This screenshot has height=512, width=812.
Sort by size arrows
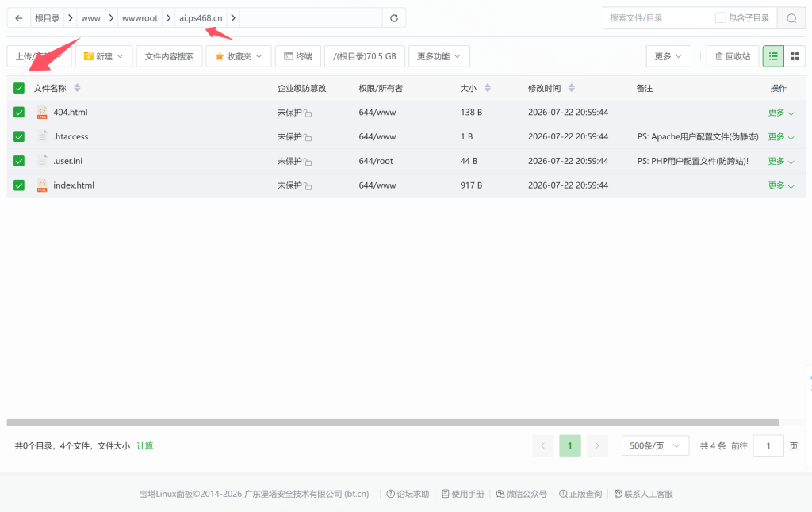click(488, 88)
